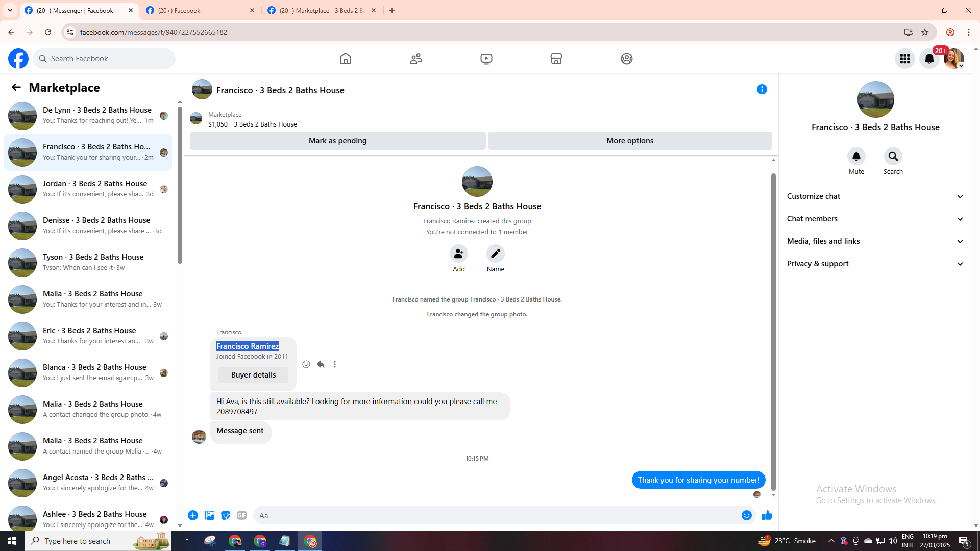Open Eric 3 Beds conversation

coord(88,336)
